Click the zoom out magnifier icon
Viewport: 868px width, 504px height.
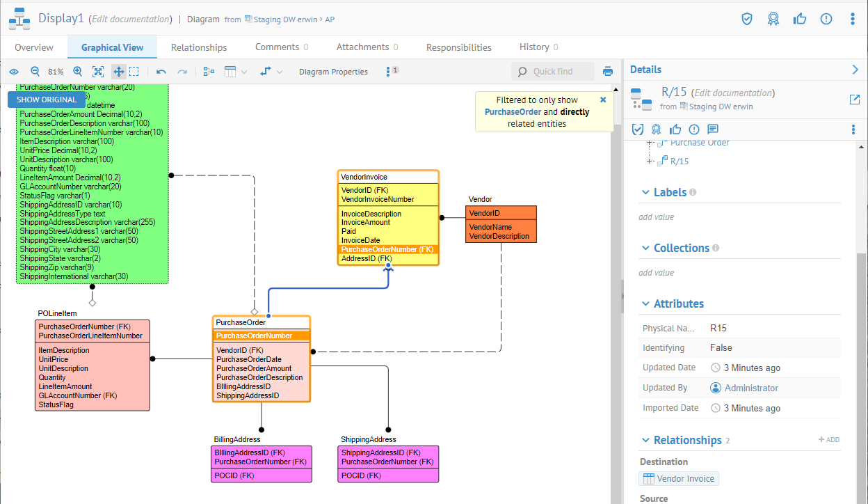coord(35,72)
